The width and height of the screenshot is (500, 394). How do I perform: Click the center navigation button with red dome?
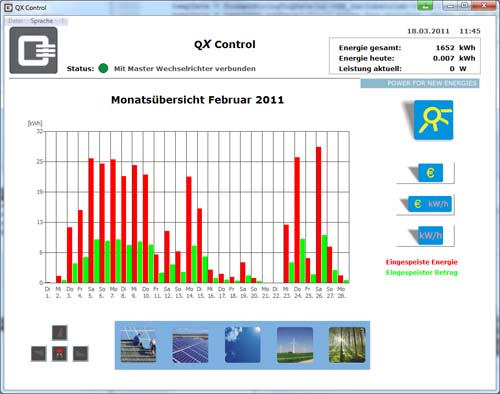[60, 354]
